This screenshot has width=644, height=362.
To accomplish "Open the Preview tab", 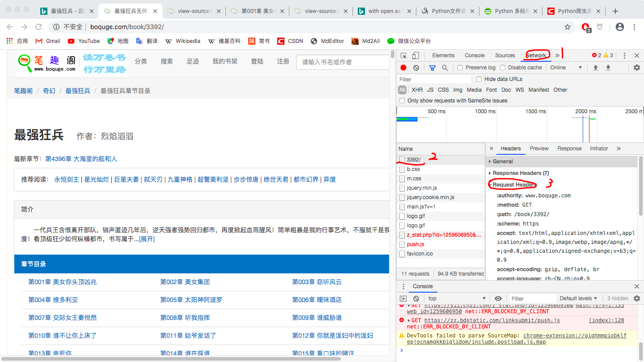I will [539, 149].
